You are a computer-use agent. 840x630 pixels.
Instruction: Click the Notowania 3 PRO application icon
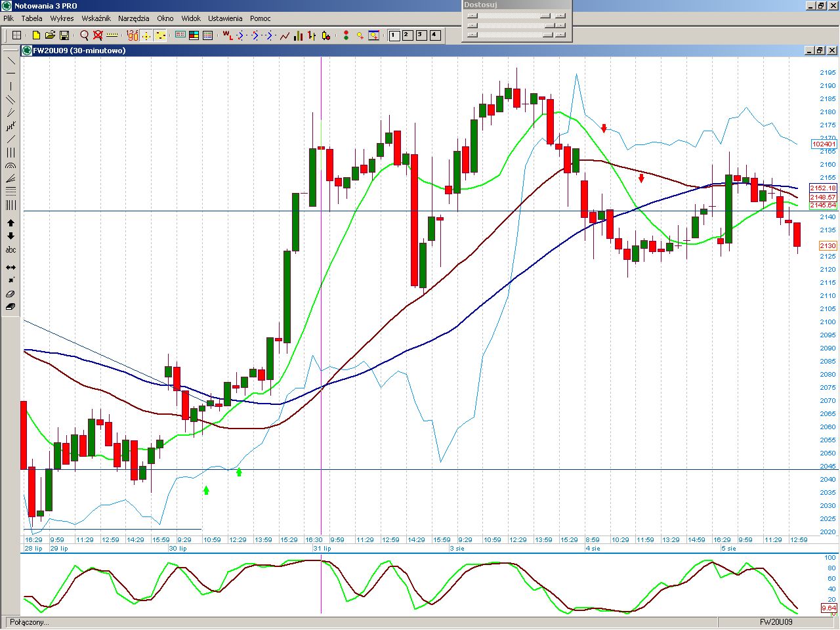(x=7, y=6)
